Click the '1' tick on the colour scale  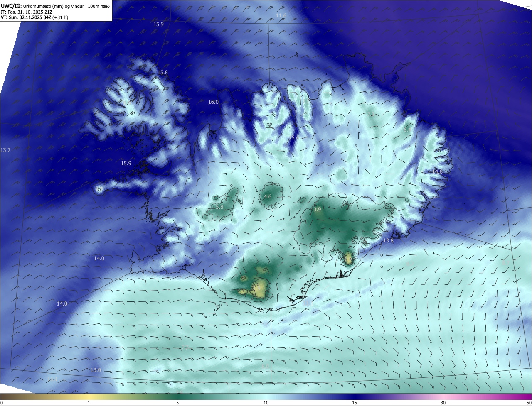[x=89, y=403]
